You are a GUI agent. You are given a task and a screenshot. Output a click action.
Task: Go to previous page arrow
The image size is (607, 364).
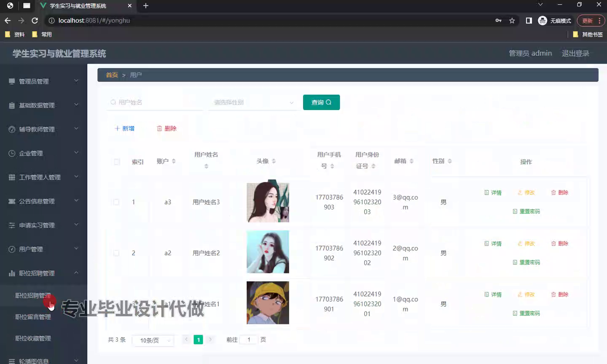coord(186,340)
